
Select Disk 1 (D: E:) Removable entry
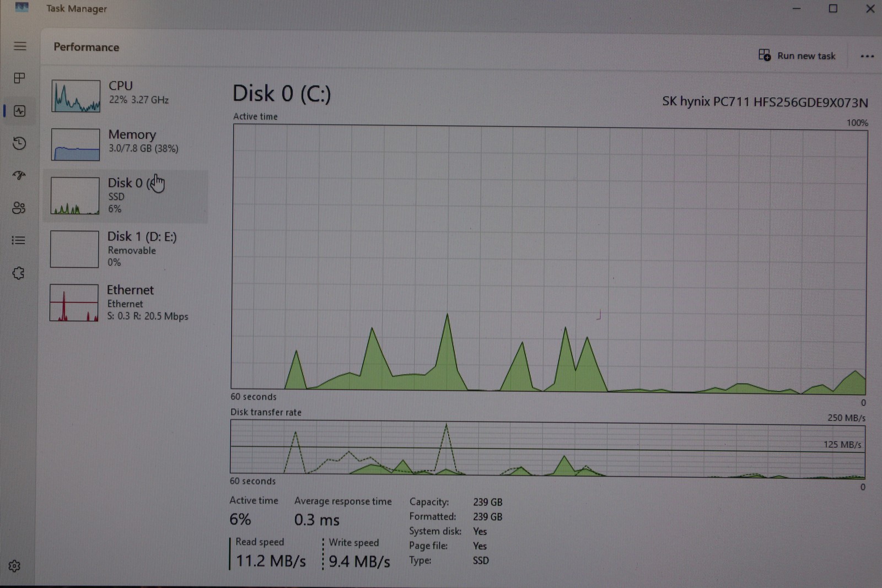(126, 249)
